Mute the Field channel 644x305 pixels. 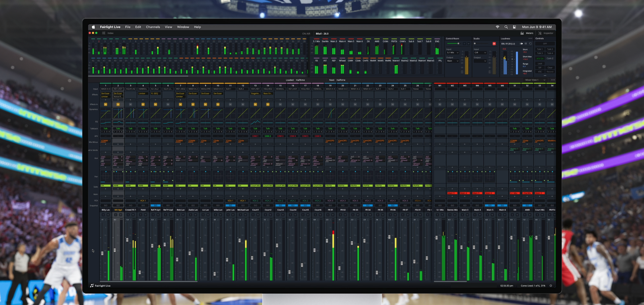pos(146,214)
